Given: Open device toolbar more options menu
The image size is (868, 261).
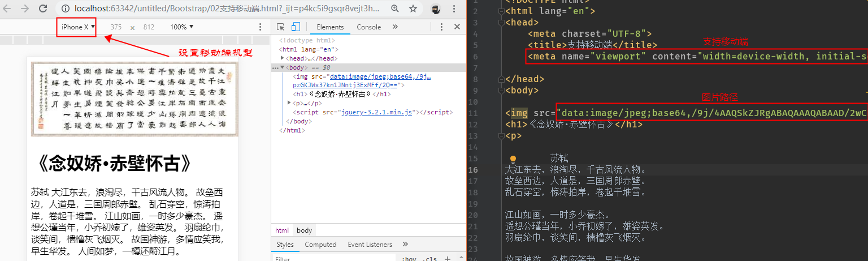Looking at the screenshot, I should tap(260, 27).
